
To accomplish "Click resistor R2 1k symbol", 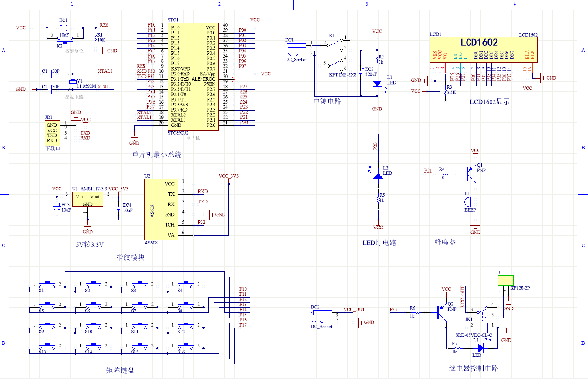I will (377, 60).
